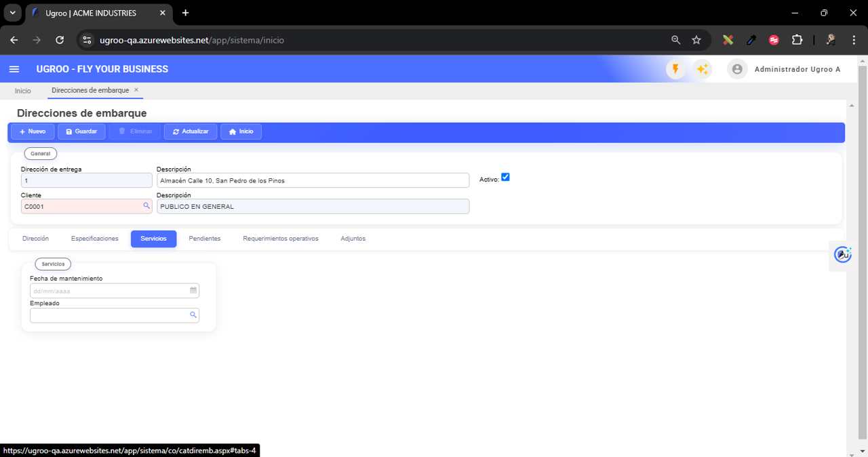Screen dimensions: 868x457
Task: Toggle the Activo checkbox
Action: [505, 178]
